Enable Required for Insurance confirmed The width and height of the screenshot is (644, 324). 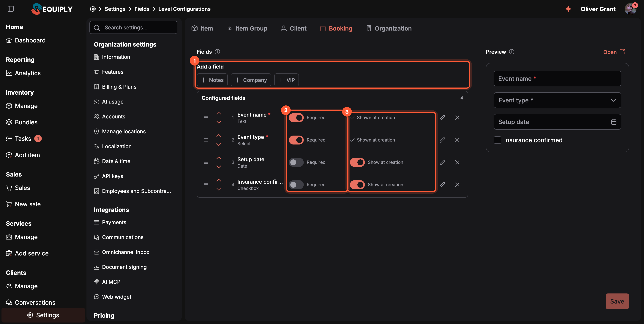tap(296, 185)
